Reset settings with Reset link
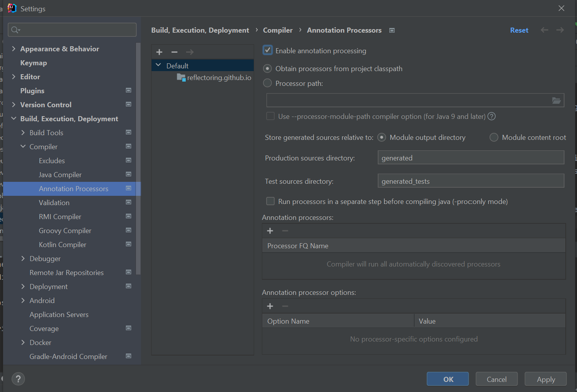The image size is (577, 392). (519, 30)
